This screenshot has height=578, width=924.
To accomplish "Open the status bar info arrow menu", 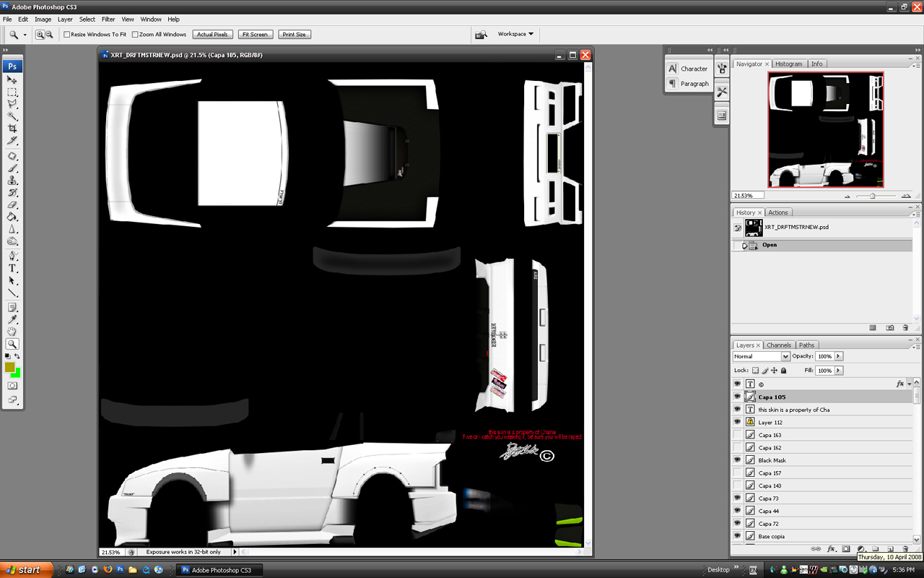I will tap(235, 552).
